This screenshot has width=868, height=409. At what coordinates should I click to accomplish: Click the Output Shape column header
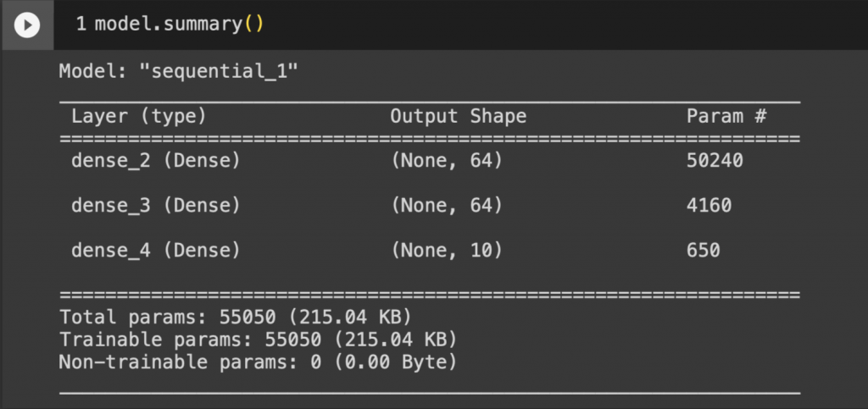[x=459, y=116]
